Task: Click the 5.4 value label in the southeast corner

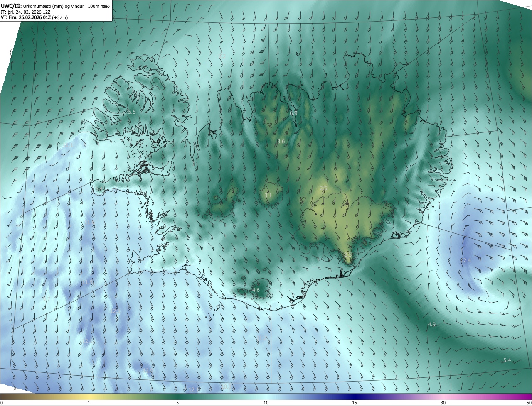Action: [x=507, y=360]
